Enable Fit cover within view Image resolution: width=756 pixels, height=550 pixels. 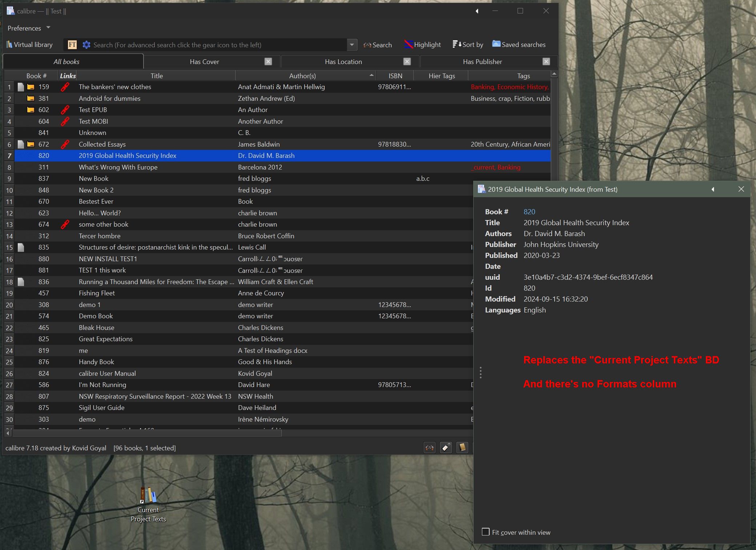pyautogui.click(x=486, y=532)
